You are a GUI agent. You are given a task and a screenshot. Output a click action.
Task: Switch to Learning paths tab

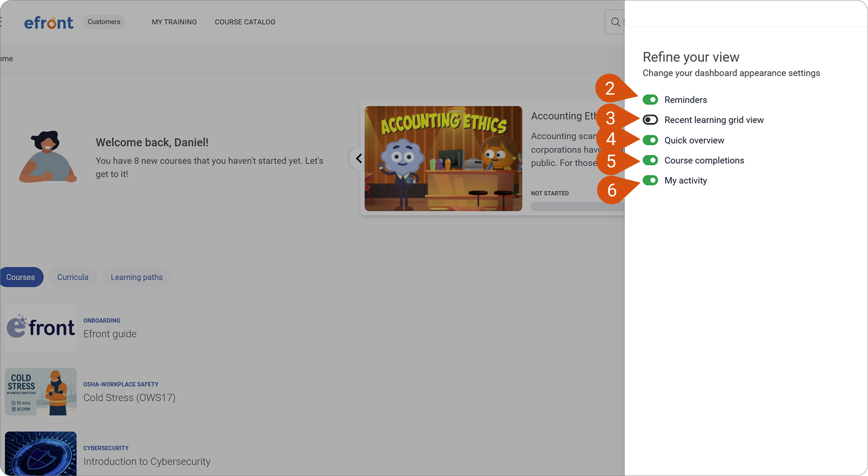(x=136, y=277)
